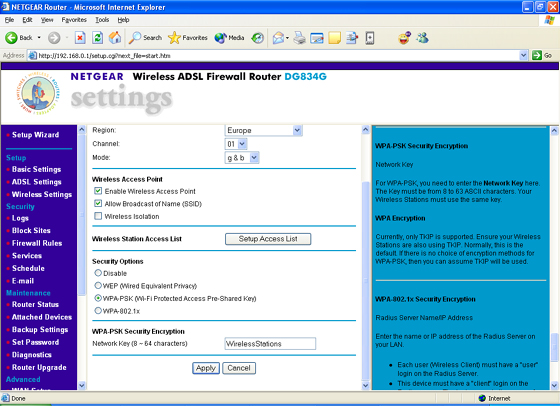Screen dimensions: 560x406
Task: Click the Apply button
Action: (x=206, y=368)
